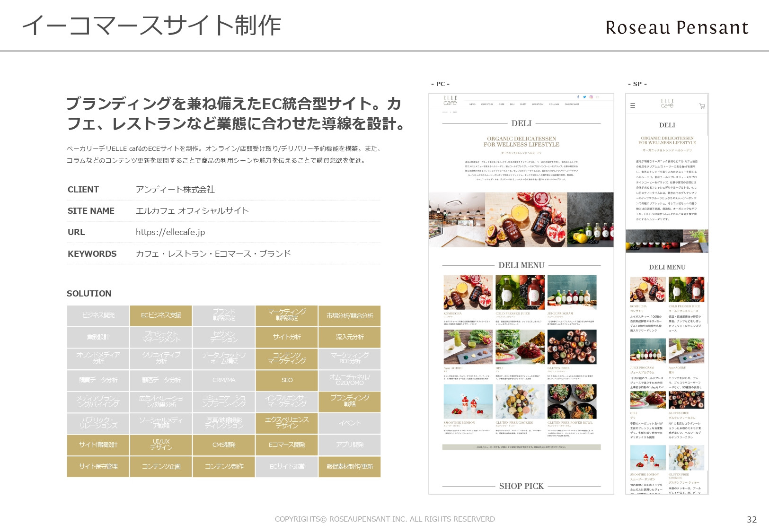Click the Roseau Pensant logo at top right
Image resolution: width=769 pixels, height=532 pixels.
point(676,27)
